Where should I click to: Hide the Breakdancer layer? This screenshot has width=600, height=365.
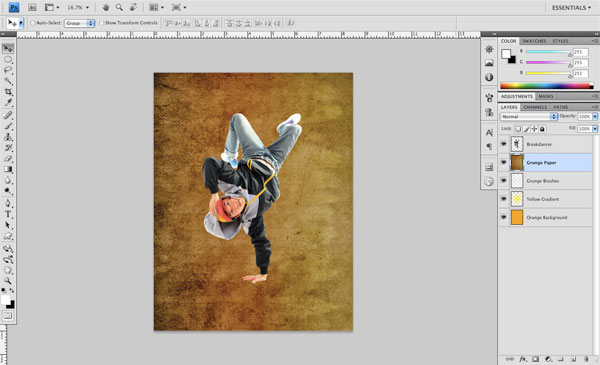[504, 144]
